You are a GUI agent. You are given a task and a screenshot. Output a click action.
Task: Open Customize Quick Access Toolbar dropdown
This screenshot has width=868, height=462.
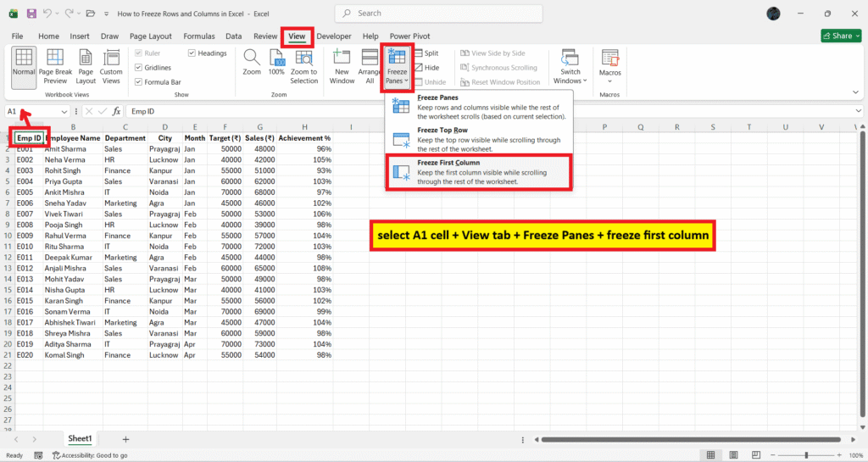click(x=106, y=14)
